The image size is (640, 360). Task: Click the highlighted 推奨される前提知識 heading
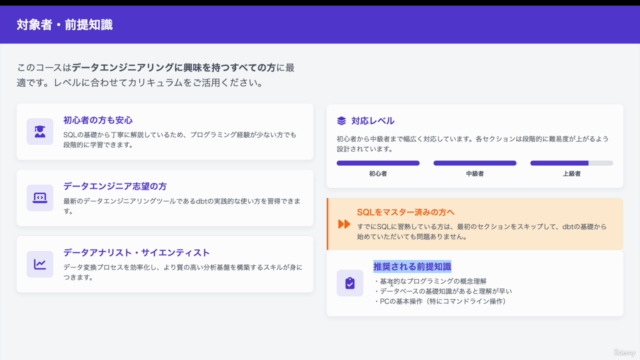(x=412, y=267)
